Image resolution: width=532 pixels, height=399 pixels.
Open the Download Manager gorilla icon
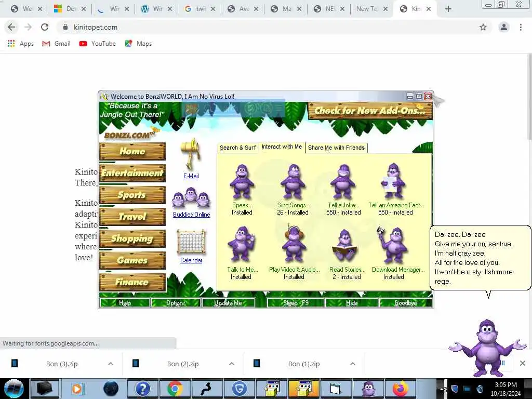[x=393, y=245]
